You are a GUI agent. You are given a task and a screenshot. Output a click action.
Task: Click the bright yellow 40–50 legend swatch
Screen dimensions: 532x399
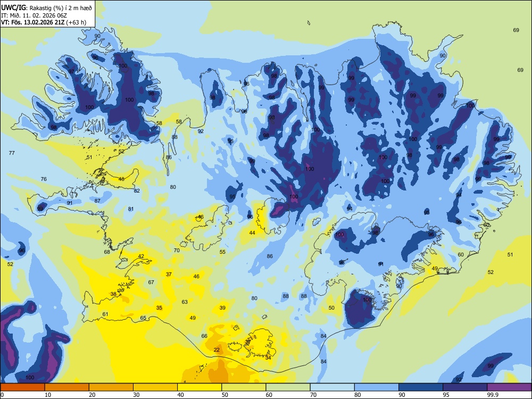199,387
